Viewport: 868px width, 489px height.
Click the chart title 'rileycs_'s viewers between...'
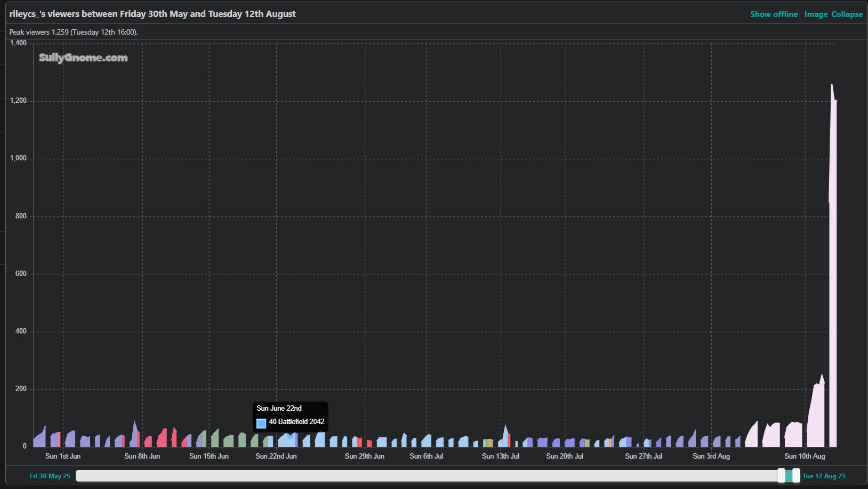click(x=152, y=14)
